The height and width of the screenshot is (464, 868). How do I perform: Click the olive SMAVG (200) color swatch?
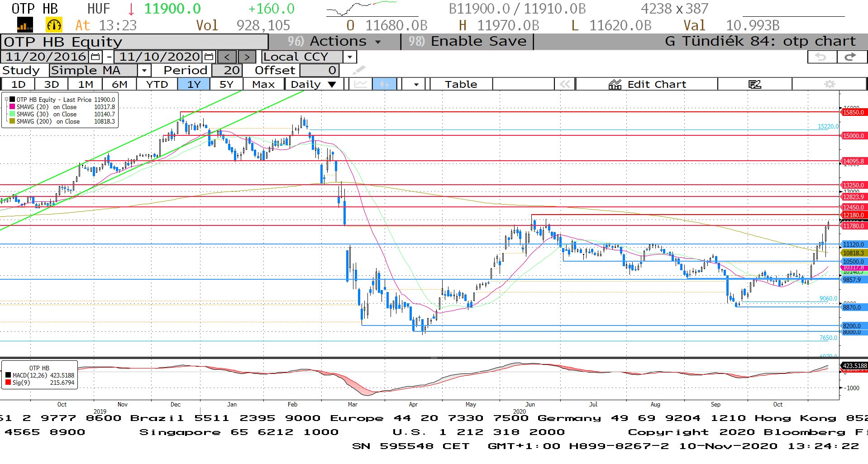pyautogui.click(x=12, y=121)
